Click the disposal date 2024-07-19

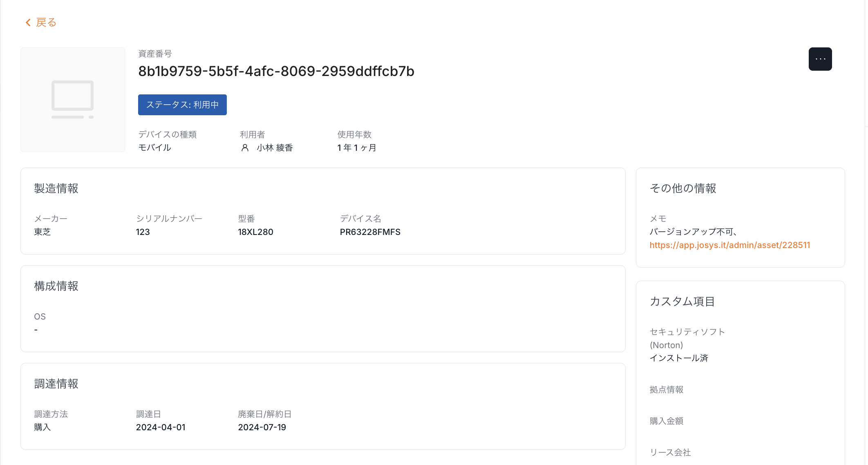262,427
